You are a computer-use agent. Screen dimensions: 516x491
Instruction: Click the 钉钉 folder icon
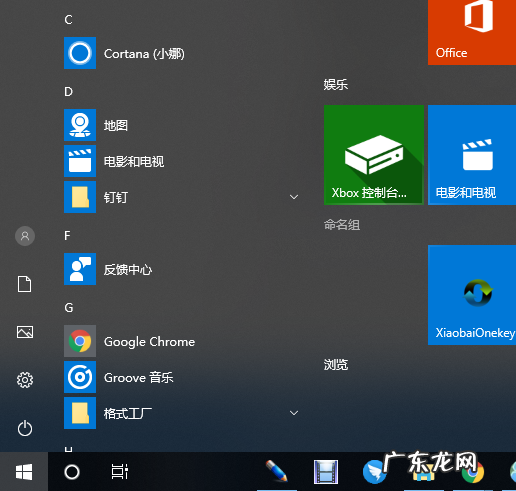(80, 197)
